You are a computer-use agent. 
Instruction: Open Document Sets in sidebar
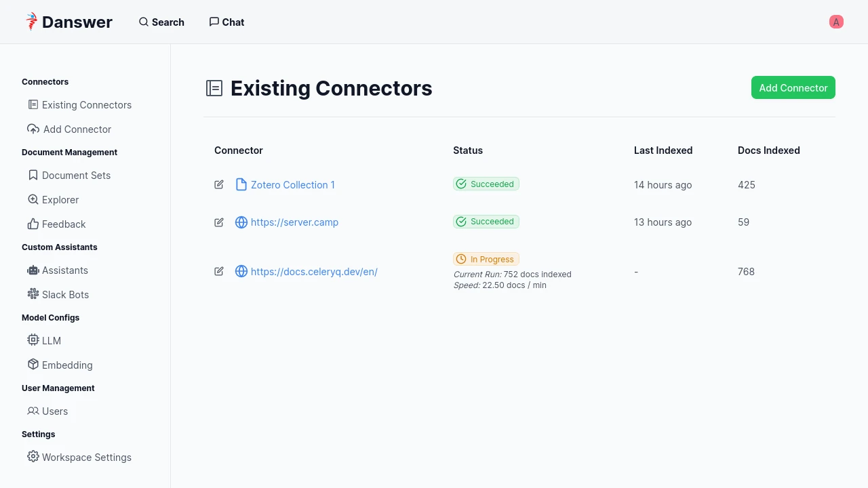[x=69, y=175]
